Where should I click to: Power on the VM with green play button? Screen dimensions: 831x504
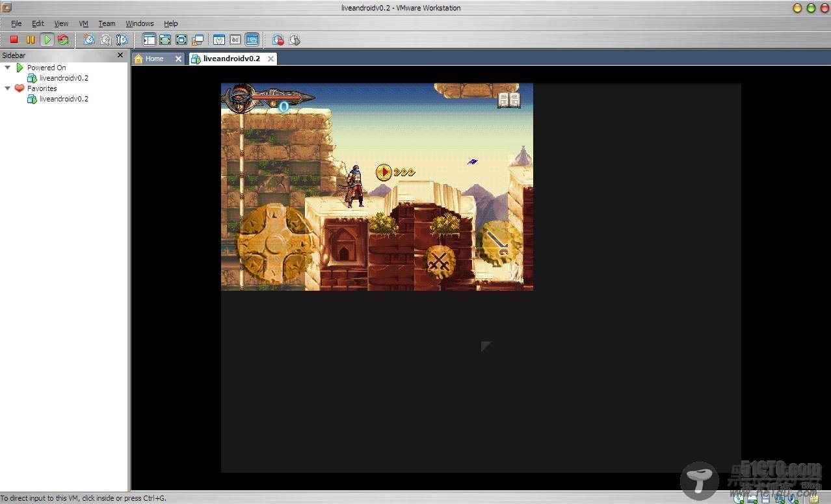(x=47, y=40)
